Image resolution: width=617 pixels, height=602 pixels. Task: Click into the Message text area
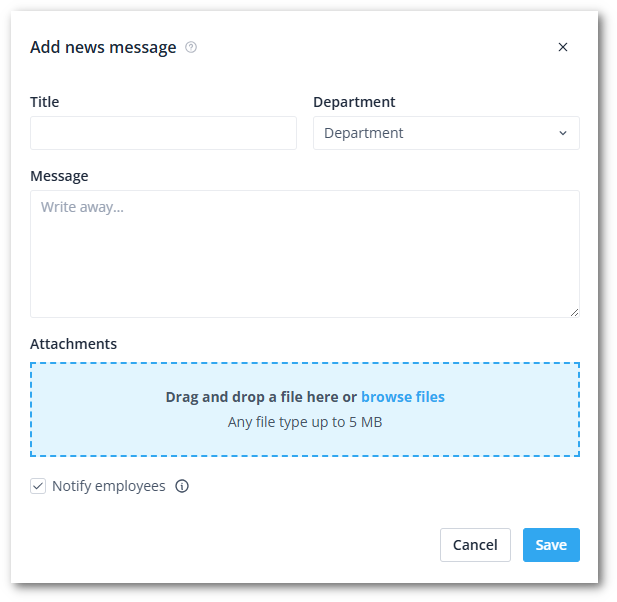[304, 253]
